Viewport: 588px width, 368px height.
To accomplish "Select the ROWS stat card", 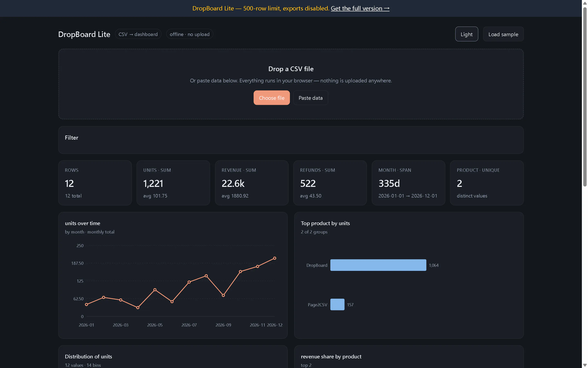I will pos(95,183).
